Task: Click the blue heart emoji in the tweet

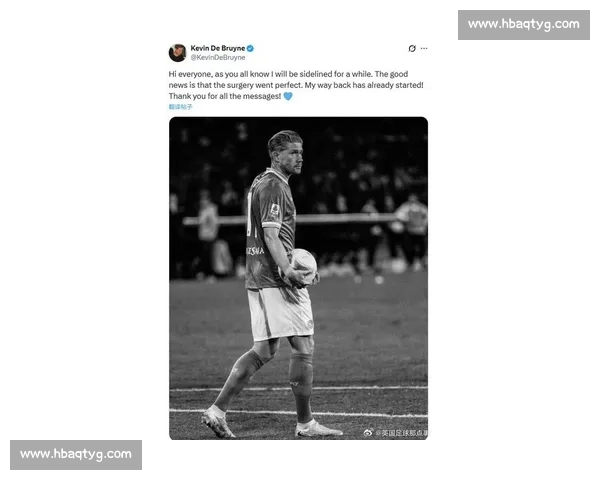Action: pos(288,97)
